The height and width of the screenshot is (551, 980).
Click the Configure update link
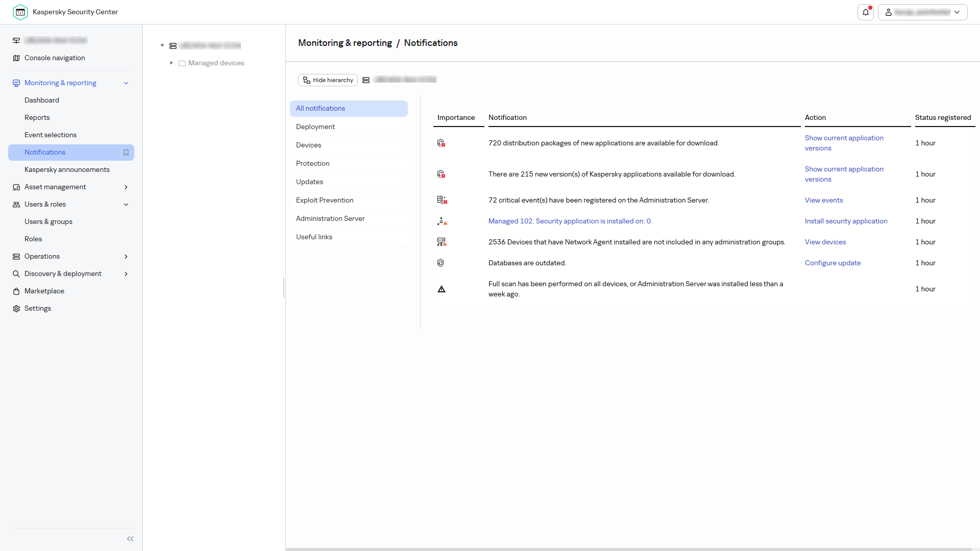point(832,263)
